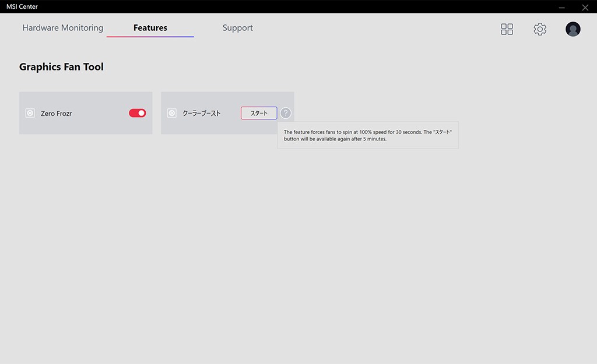Click the help question mark icon
Viewport: 597px width, 364px height.
286,113
